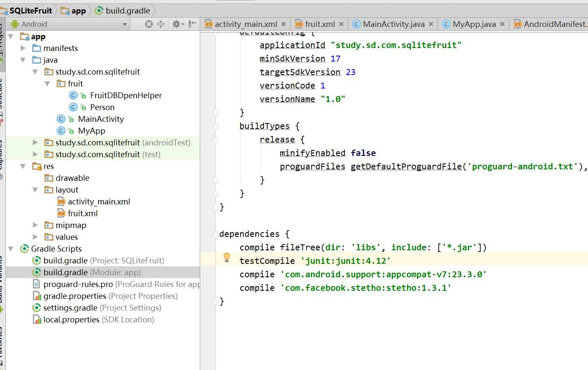Collapse the layout folder

(35, 190)
